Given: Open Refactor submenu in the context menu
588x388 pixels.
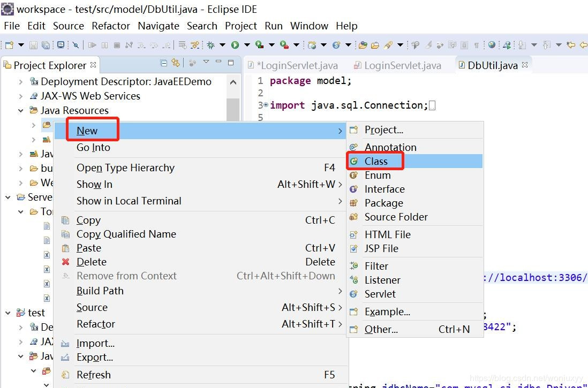Looking at the screenshot, I should coord(201,324).
